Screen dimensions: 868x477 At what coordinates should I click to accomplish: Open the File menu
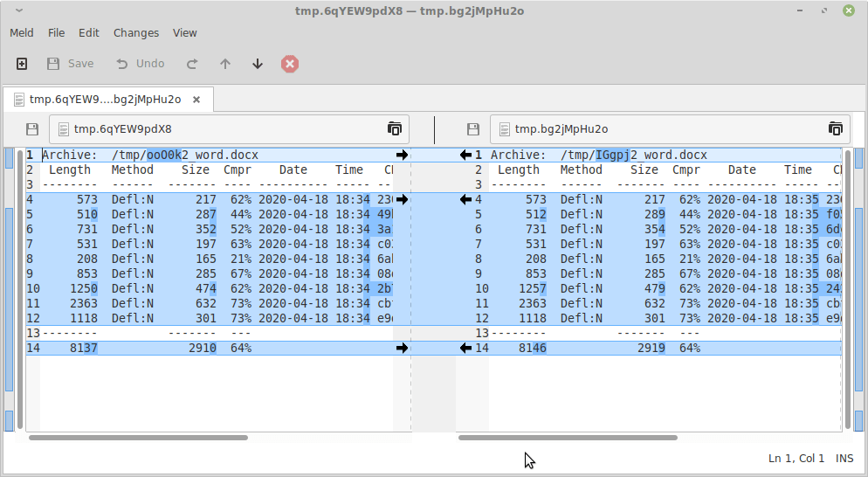pyautogui.click(x=56, y=32)
